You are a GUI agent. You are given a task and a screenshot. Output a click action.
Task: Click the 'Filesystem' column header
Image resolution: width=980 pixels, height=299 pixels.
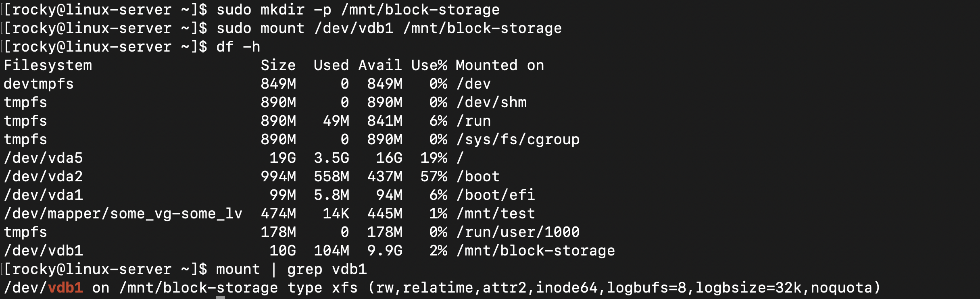48,65
